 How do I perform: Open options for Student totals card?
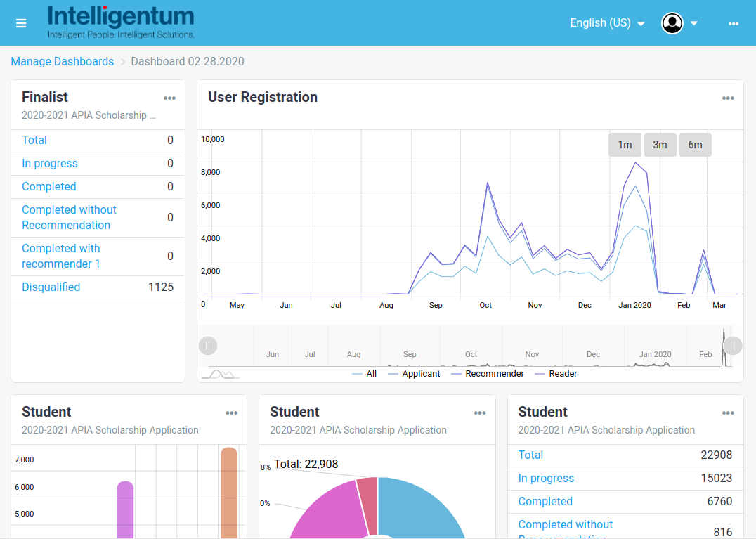(x=728, y=413)
